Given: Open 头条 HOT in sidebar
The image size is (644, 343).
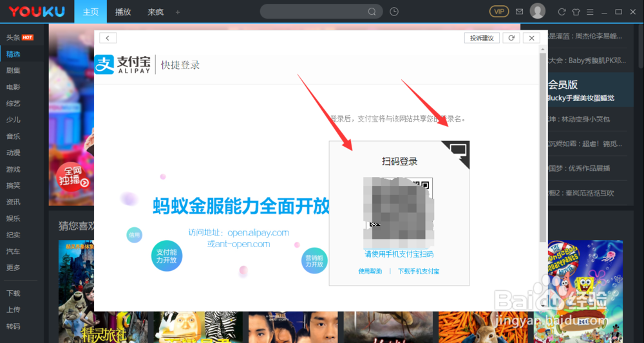Looking at the screenshot, I should pos(20,37).
